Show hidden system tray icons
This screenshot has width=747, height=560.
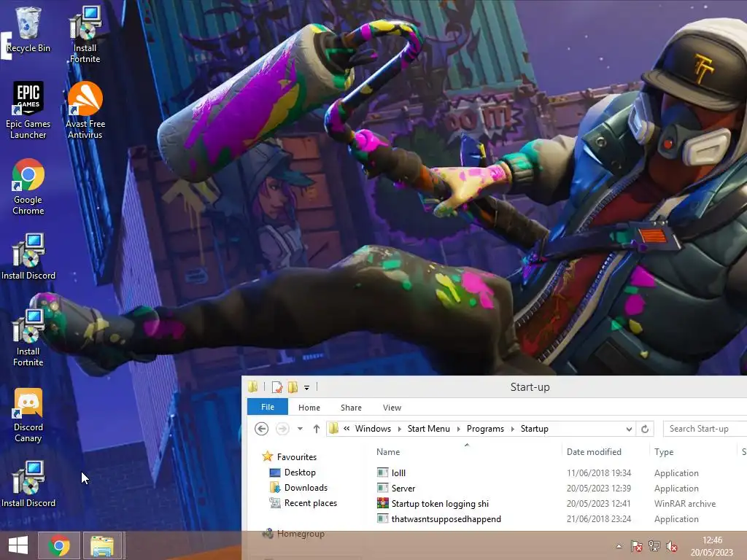click(619, 546)
